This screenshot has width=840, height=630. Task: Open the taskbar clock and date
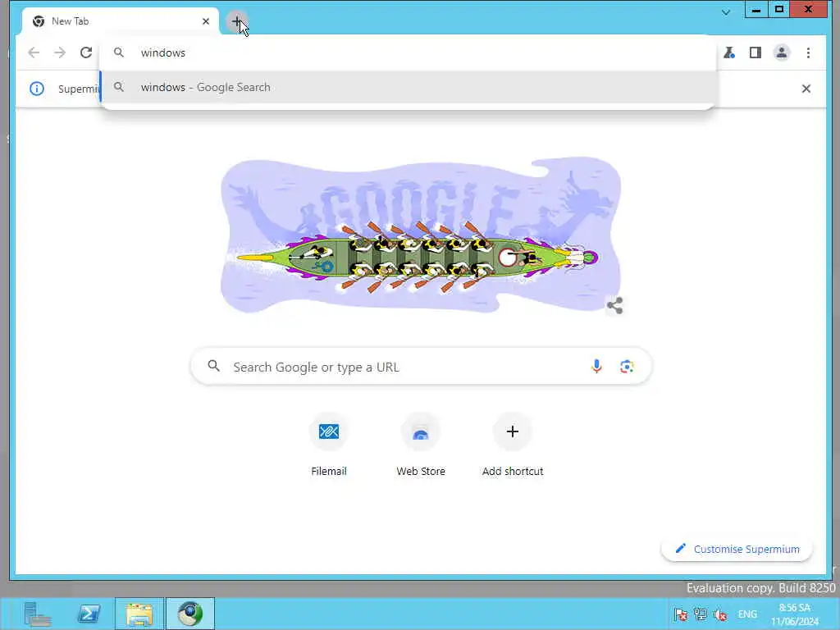click(x=795, y=614)
